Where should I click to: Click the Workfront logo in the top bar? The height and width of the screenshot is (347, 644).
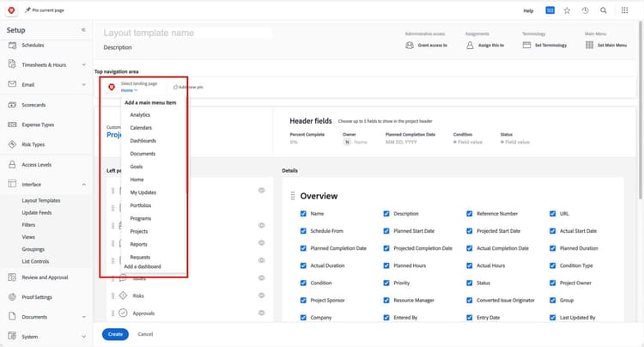(x=11, y=10)
